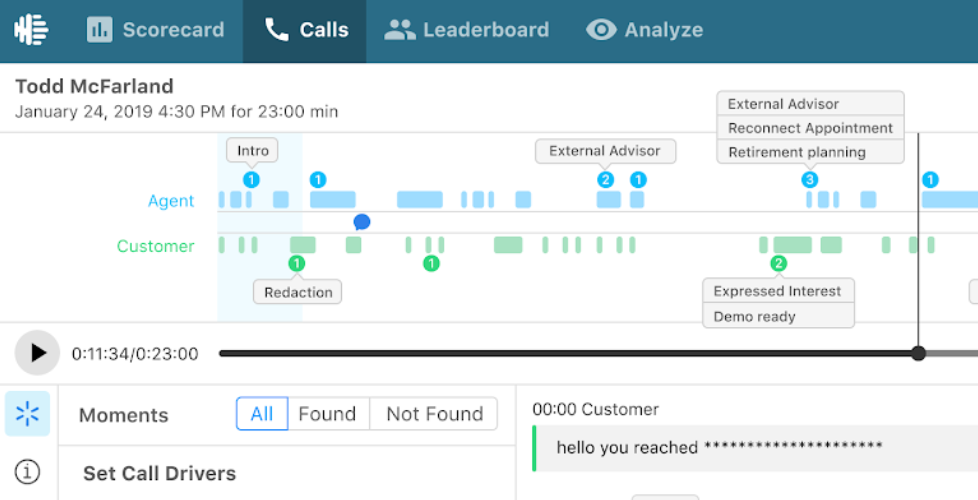The height and width of the screenshot is (500, 978).
Task: Filter moments to Found
Action: (327, 414)
